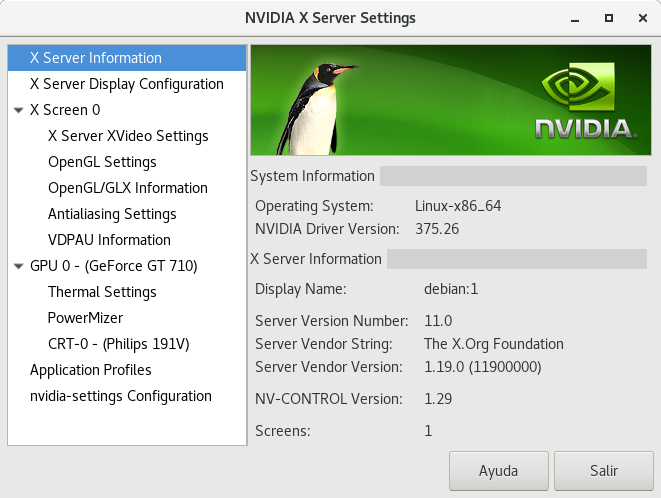View VDPAU Information

click(109, 240)
